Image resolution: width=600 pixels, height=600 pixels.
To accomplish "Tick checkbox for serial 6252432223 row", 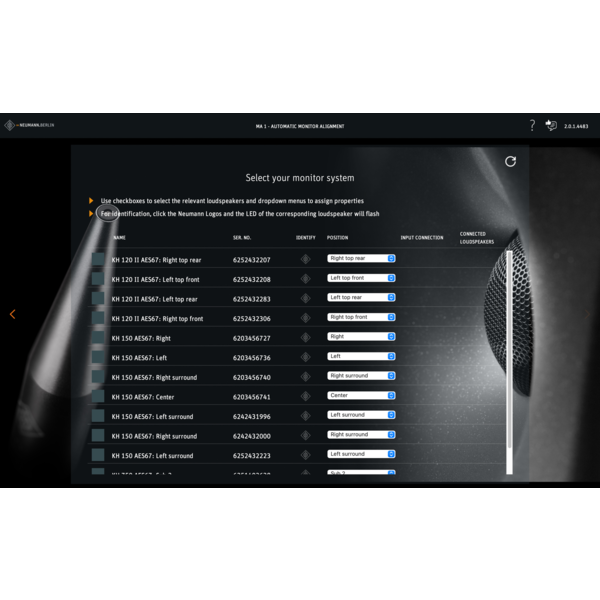I will (x=98, y=455).
